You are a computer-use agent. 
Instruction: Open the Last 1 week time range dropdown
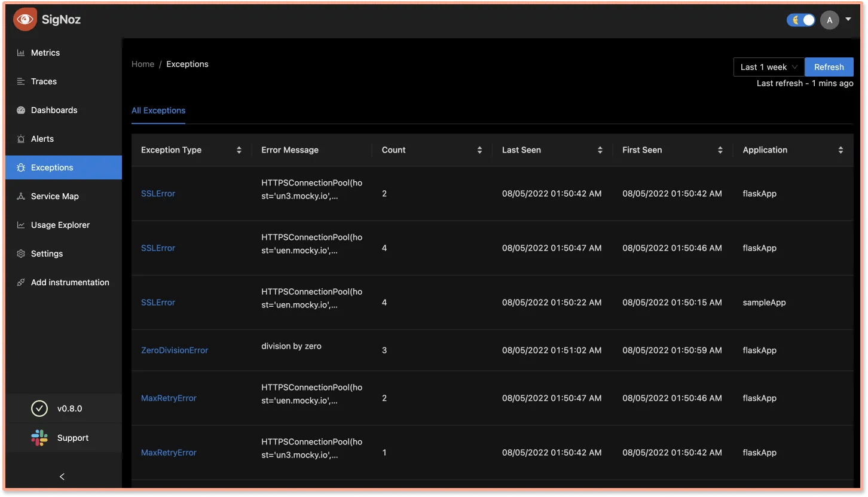[768, 66]
